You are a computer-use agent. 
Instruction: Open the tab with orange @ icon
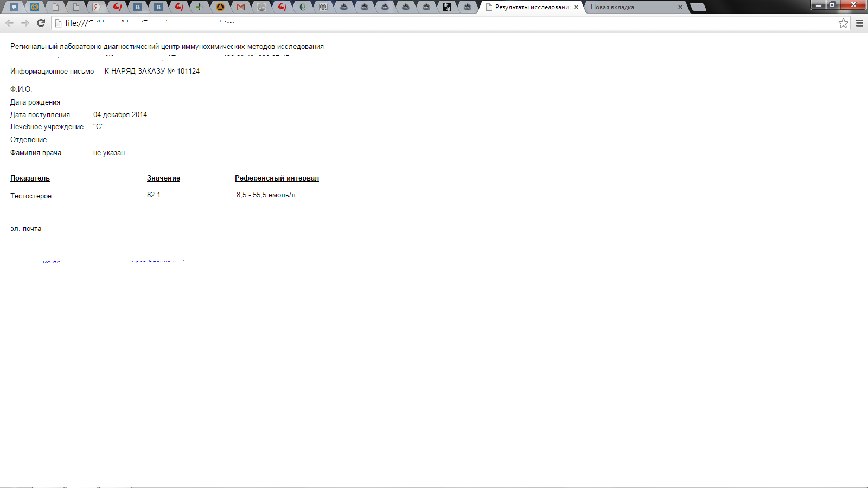[35, 7]
